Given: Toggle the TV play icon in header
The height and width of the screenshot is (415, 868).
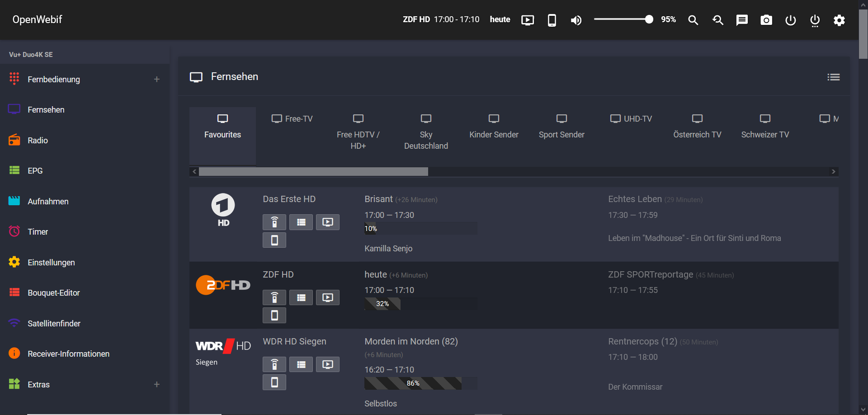Looking at the screenshot, I should pos(528,20).
